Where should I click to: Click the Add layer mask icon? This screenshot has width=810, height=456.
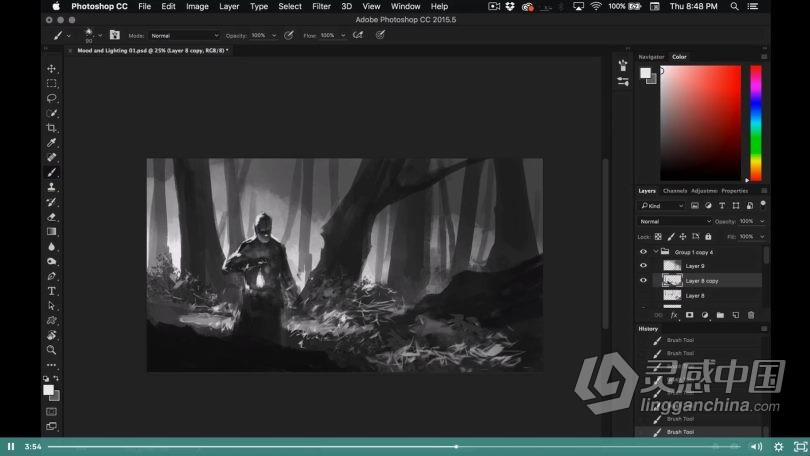(x=689, y=315)
